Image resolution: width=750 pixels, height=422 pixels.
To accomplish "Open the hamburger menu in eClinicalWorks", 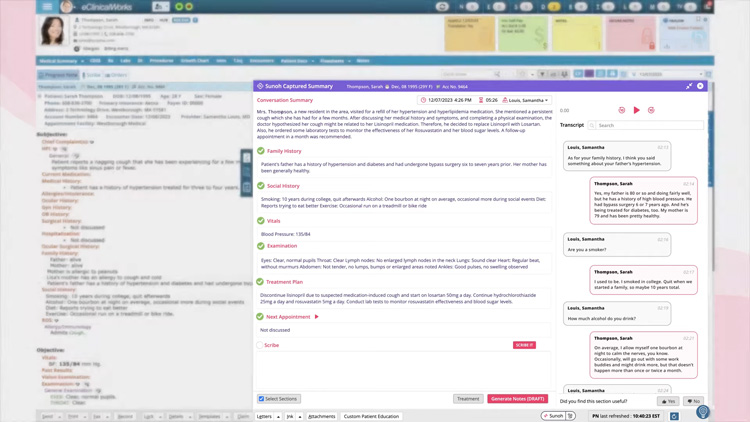I will [47, 6].
